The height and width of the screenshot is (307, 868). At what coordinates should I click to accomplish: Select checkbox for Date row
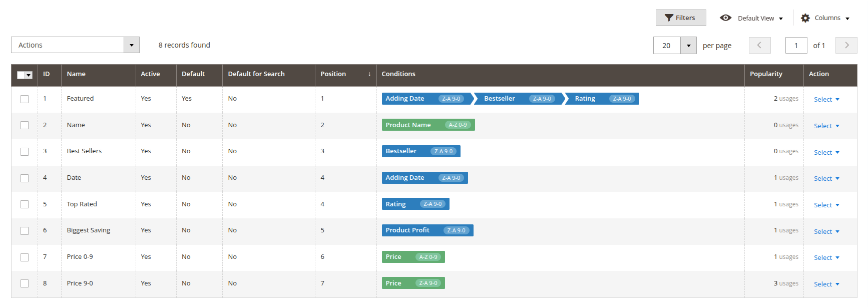25,178
